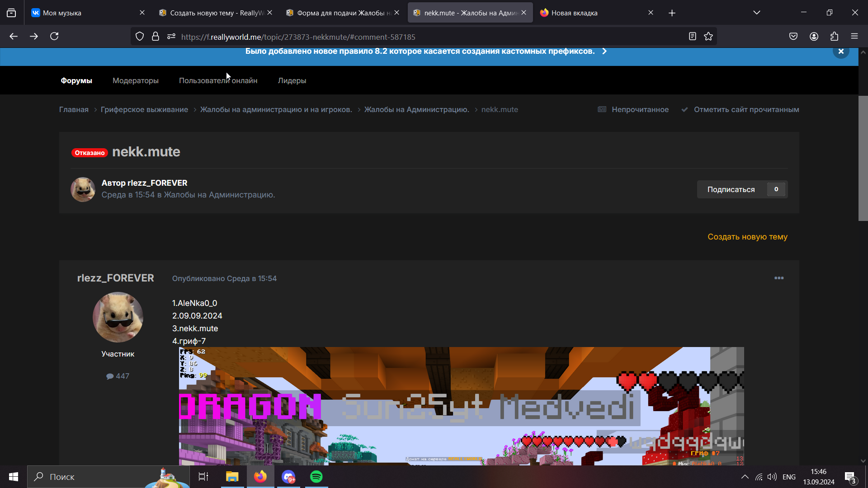Open the author avatar in topic header
The width and height of the screenshot is (868, 488).
point(83,189)
